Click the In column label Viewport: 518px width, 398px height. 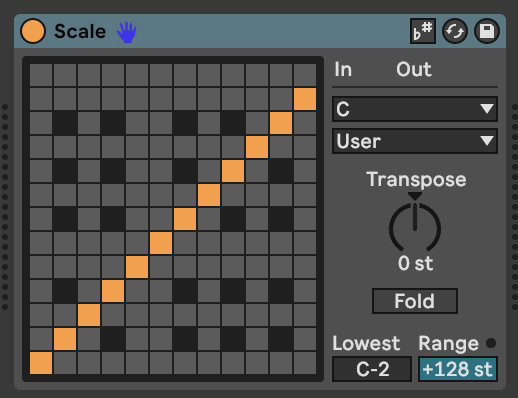click(343, 70)
